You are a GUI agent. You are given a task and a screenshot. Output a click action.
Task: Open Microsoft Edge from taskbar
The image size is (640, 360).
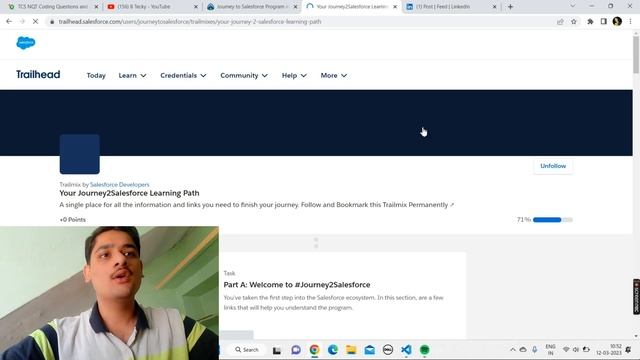(x=333, y=350)
